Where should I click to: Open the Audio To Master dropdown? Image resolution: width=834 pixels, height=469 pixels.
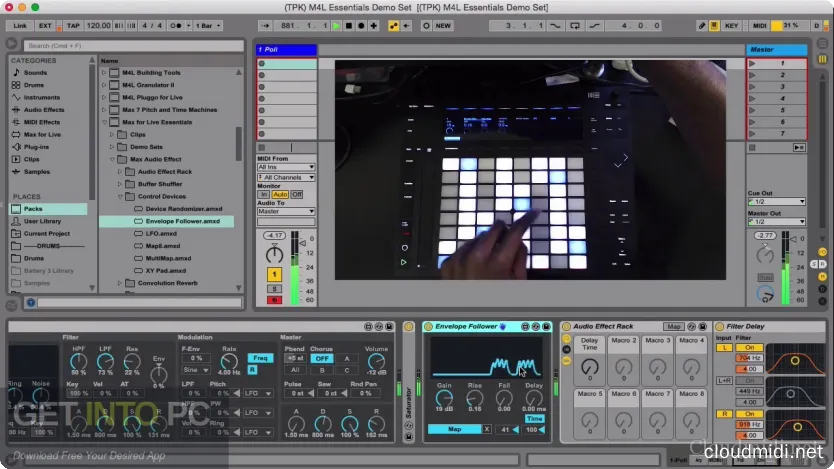tap(285, 211)
